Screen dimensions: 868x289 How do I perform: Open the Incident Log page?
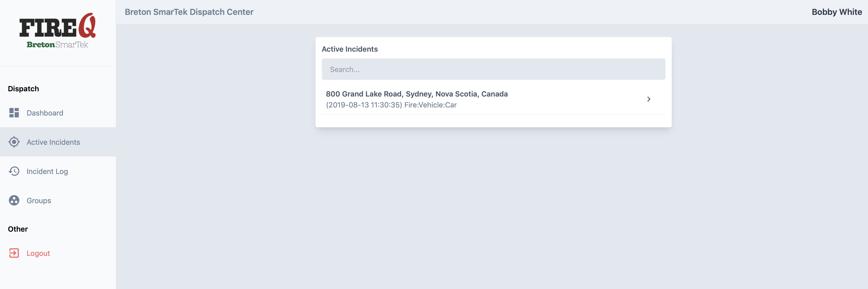click(x=58, y=171)
